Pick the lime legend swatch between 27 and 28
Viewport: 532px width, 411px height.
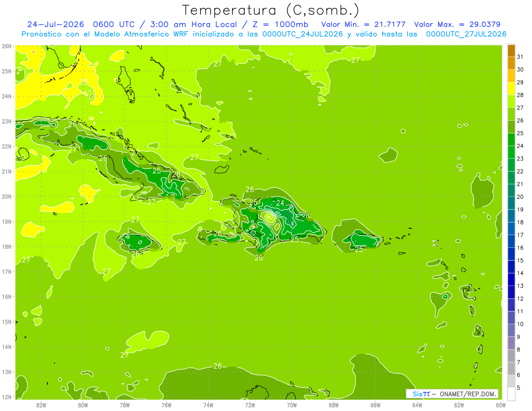[511, 102]
